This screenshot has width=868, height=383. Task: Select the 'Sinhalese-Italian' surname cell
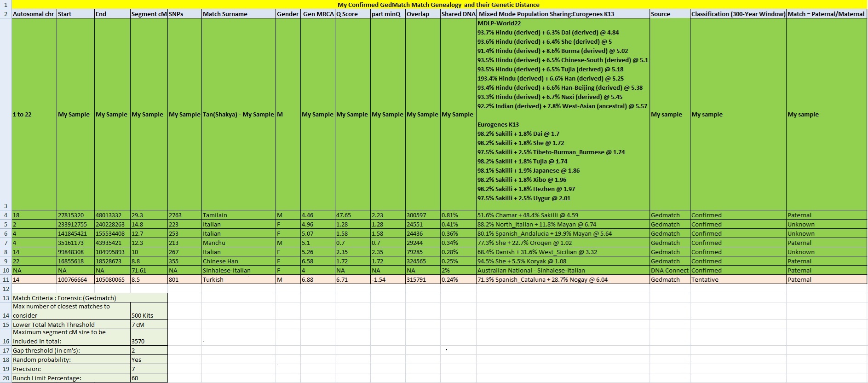[239, 270]
